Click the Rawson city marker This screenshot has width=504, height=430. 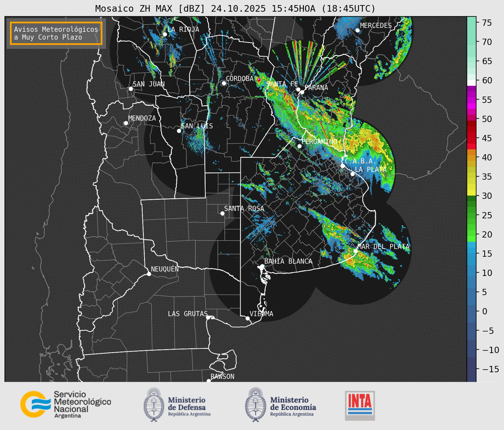209,381
